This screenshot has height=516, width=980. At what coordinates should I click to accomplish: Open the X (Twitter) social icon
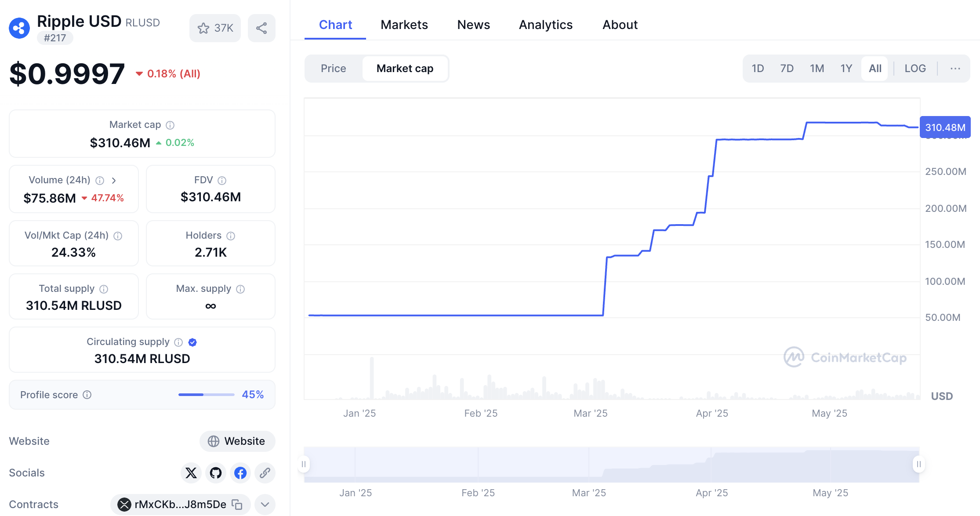(191, 473)
